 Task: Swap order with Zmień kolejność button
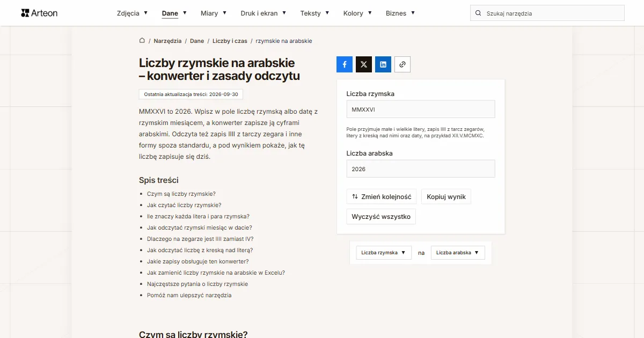click(382, 197)
